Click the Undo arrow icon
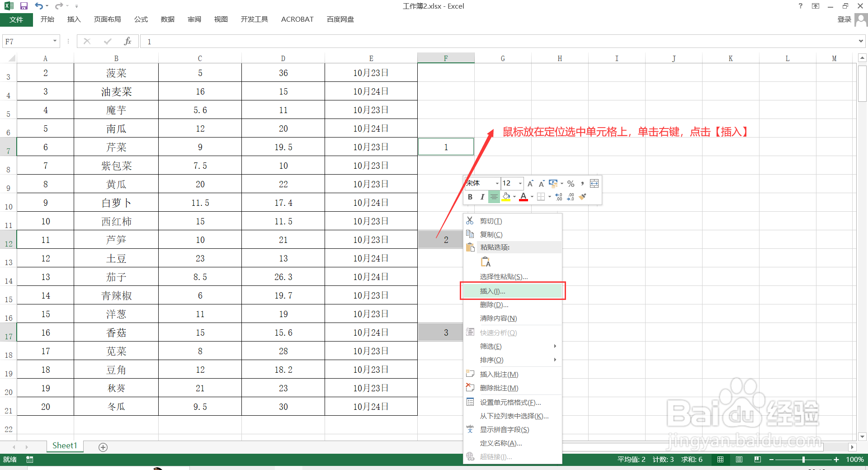This screenshot has width=868, height=470. click(x=39, y=6)
